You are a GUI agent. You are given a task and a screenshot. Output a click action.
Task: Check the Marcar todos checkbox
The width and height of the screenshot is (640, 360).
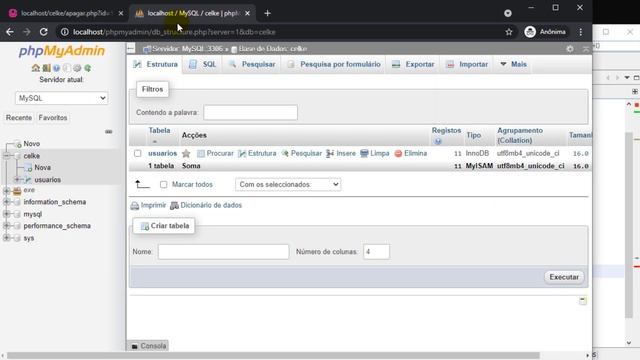[163, 184]
